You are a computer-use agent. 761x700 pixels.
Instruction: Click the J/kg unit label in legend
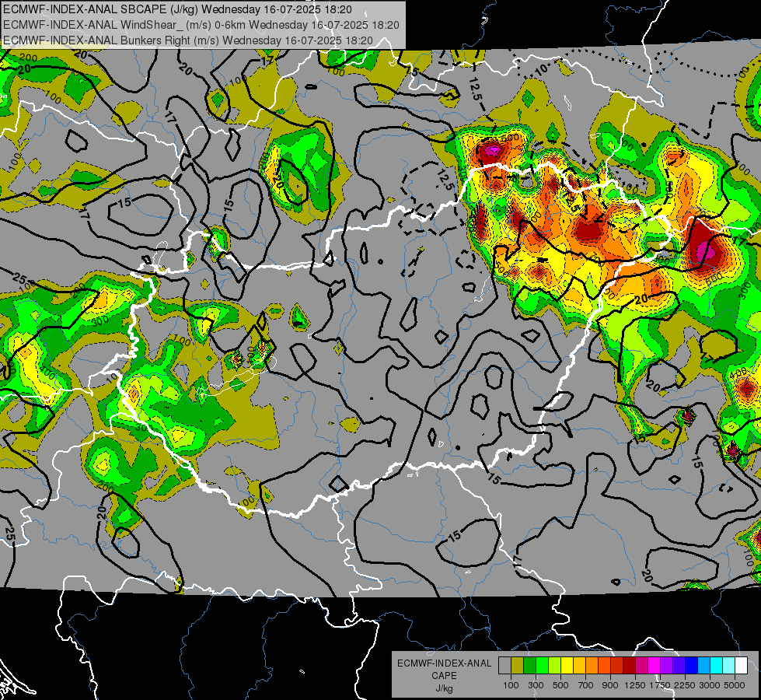[444, 688]
